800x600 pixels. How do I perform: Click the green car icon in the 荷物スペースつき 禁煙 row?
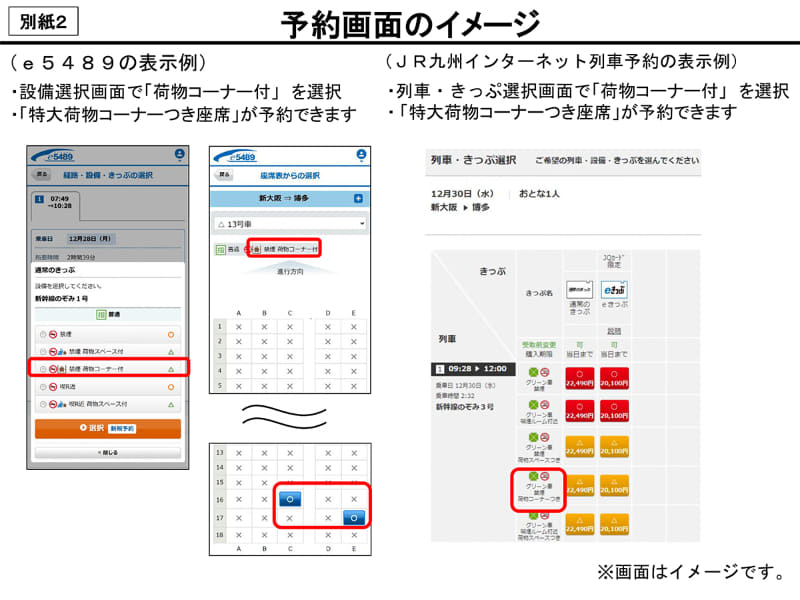click(x=534, y=437)
